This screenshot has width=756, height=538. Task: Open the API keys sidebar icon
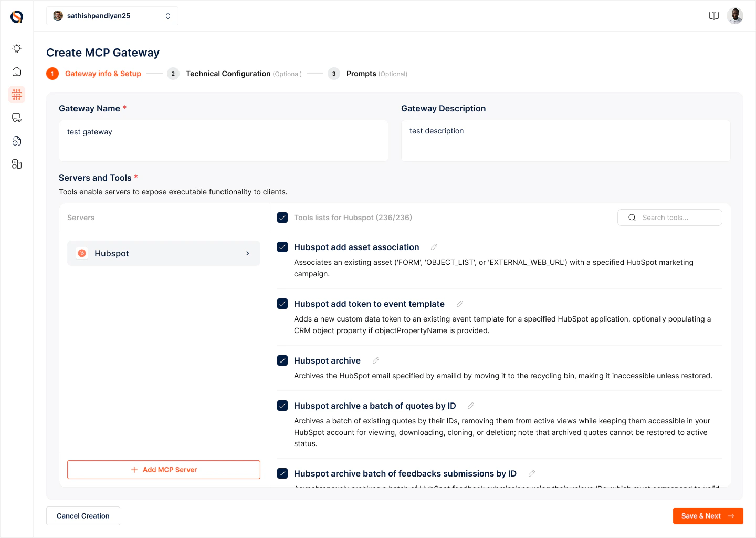tap(16, 118)
